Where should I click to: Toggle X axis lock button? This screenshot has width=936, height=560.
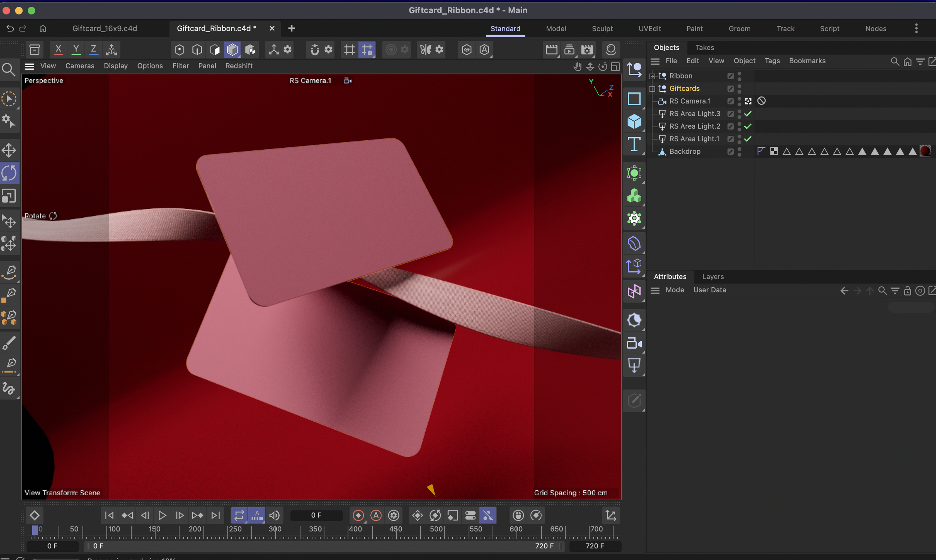coord(58,49)
